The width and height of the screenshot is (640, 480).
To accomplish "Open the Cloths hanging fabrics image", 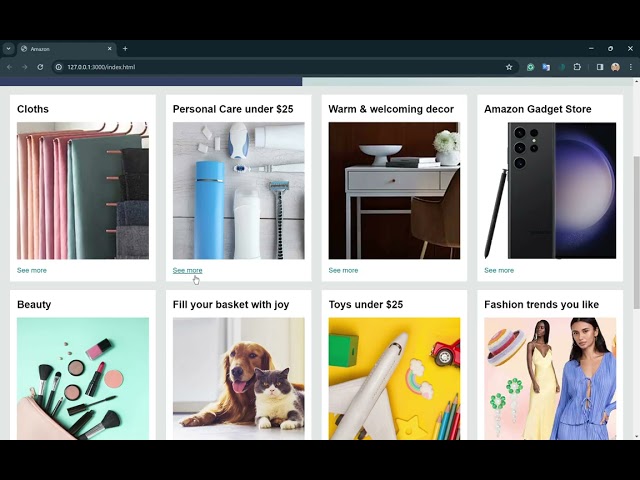I will [83, 191].
